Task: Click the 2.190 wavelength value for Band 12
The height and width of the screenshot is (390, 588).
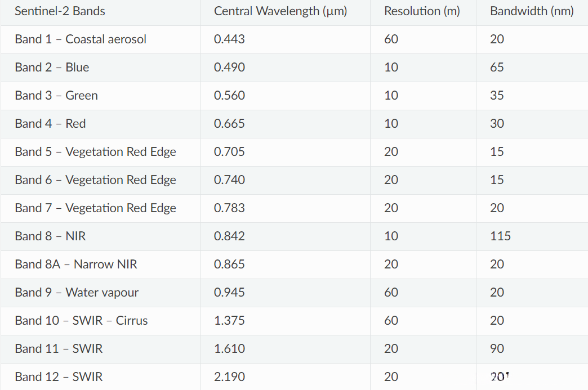Action: pos(229,377)
